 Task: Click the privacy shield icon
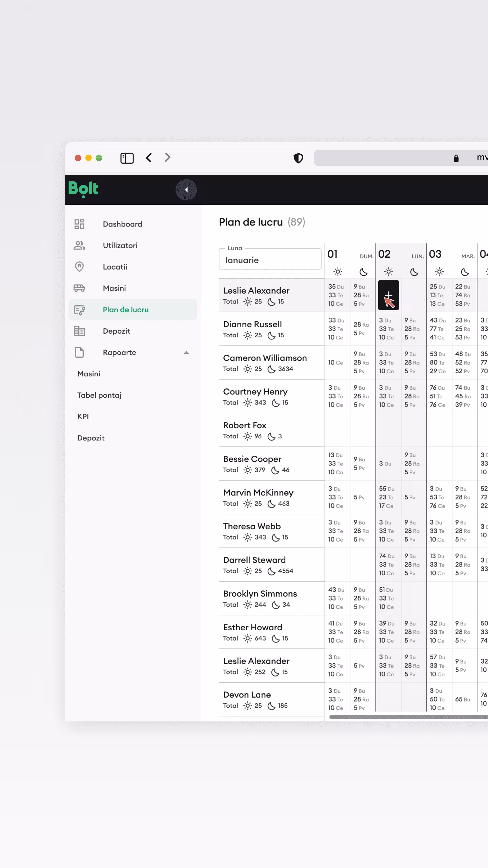tap(298, 158)
